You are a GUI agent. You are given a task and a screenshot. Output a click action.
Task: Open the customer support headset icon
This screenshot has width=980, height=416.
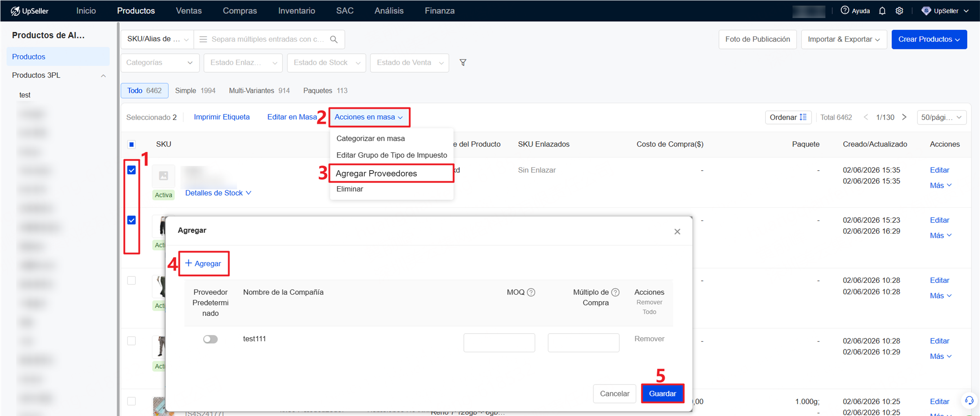(969, 400)
